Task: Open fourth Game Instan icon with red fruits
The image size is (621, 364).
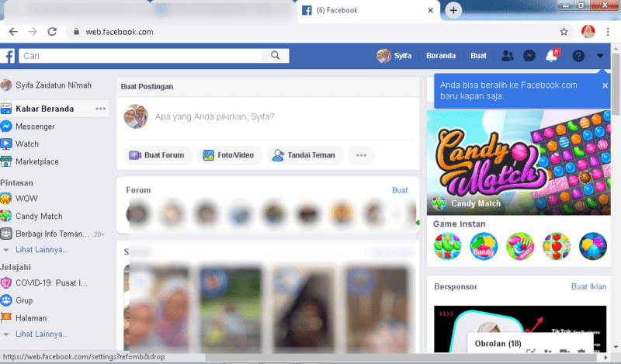Action: click(x=557, y=246)
